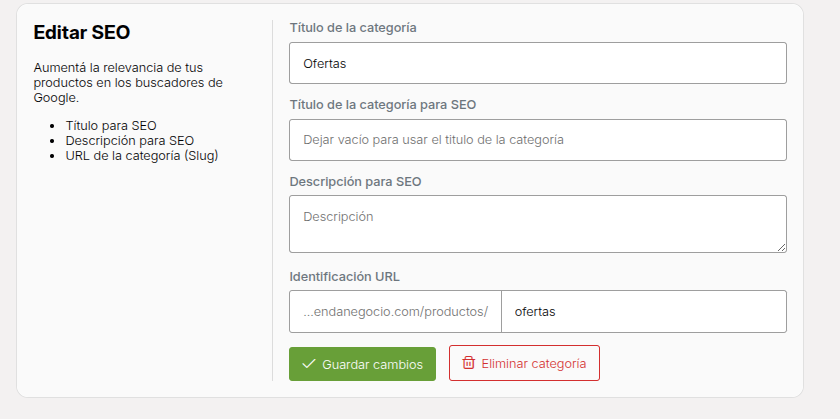Select the Título de la categoría label

[353, 28]
